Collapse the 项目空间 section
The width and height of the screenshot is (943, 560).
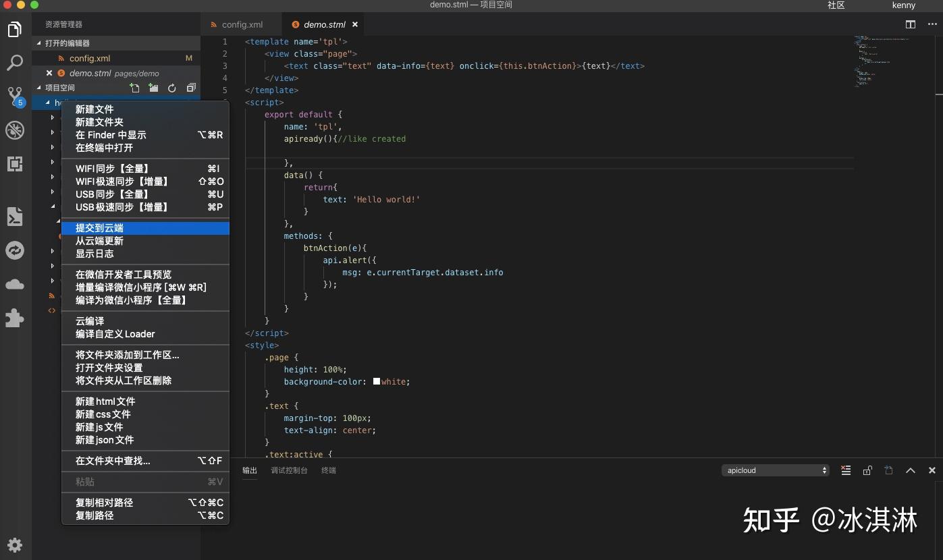[39, 88]
